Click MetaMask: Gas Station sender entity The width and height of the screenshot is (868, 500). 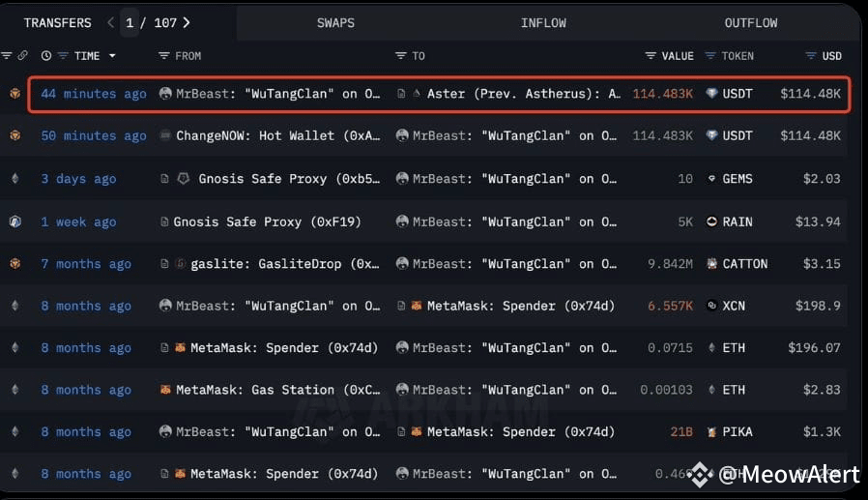[277, 390]
